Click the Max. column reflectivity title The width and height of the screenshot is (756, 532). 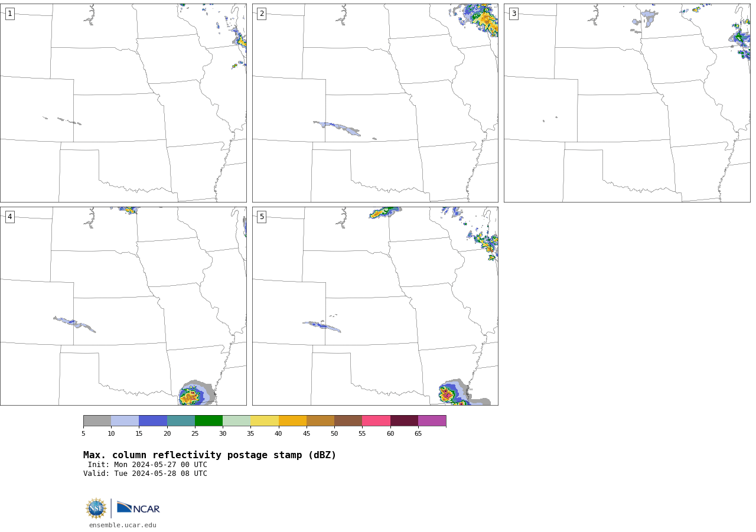pos(210,455)
